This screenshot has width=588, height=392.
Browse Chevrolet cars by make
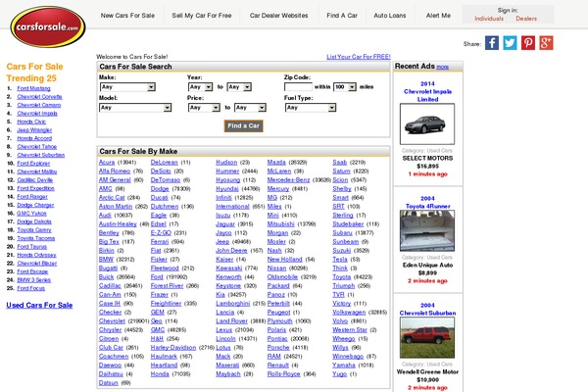(x=112, y=321)
